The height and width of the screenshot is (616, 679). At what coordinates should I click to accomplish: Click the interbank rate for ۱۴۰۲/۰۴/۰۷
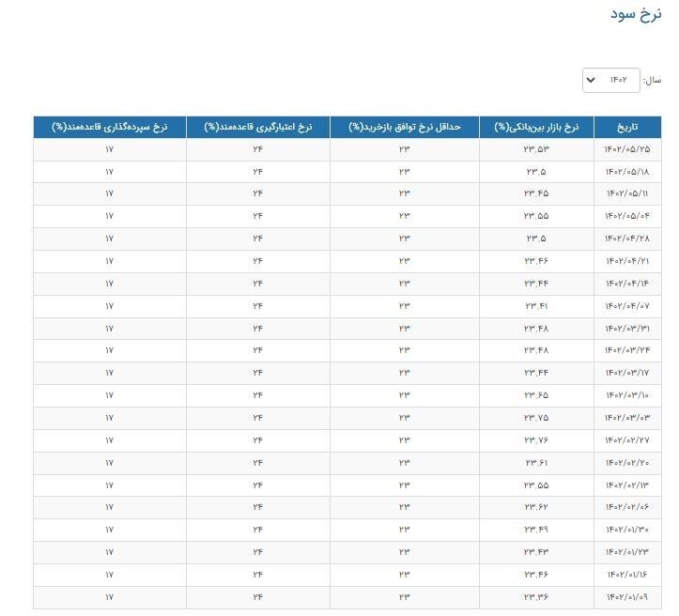(536, 305)
